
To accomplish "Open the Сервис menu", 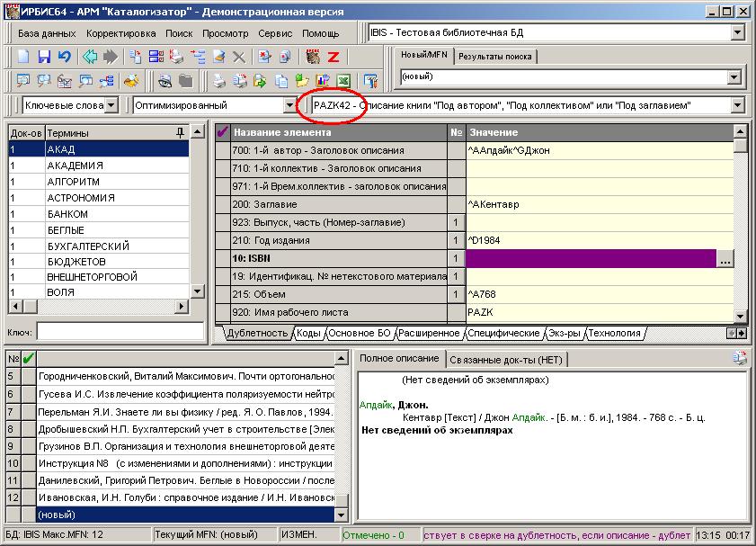I will (274, 33).
